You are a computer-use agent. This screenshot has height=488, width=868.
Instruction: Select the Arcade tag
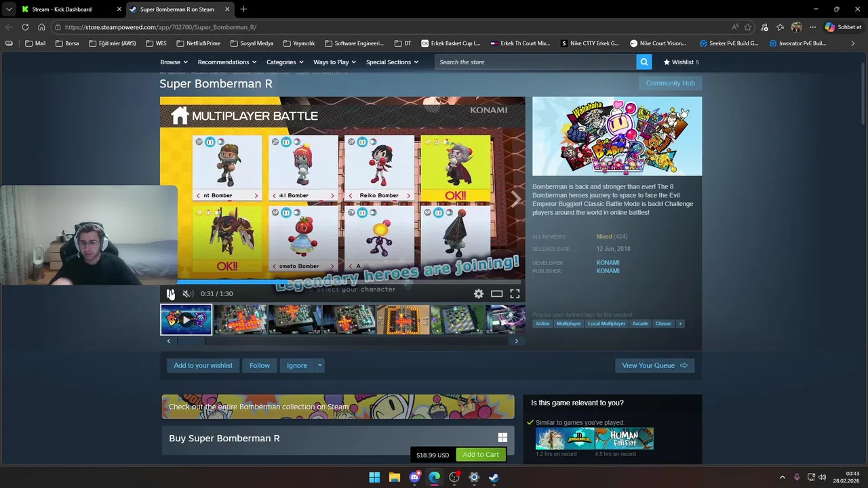coord(640,323)
